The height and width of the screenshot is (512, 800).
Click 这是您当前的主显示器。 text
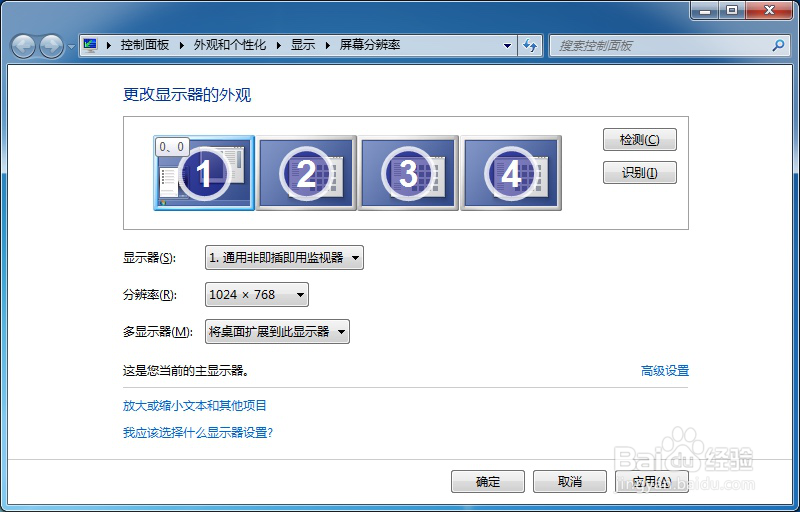186,371
